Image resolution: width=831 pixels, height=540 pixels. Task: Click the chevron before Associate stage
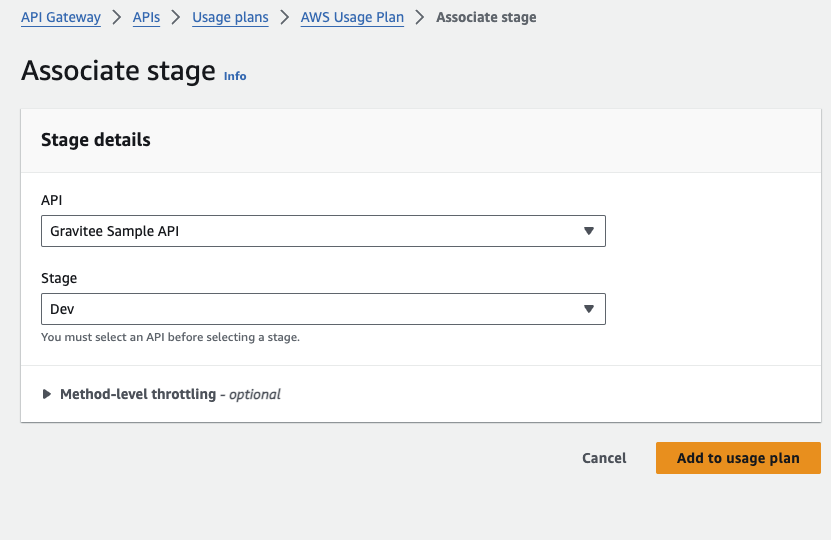tap(420, 17)
